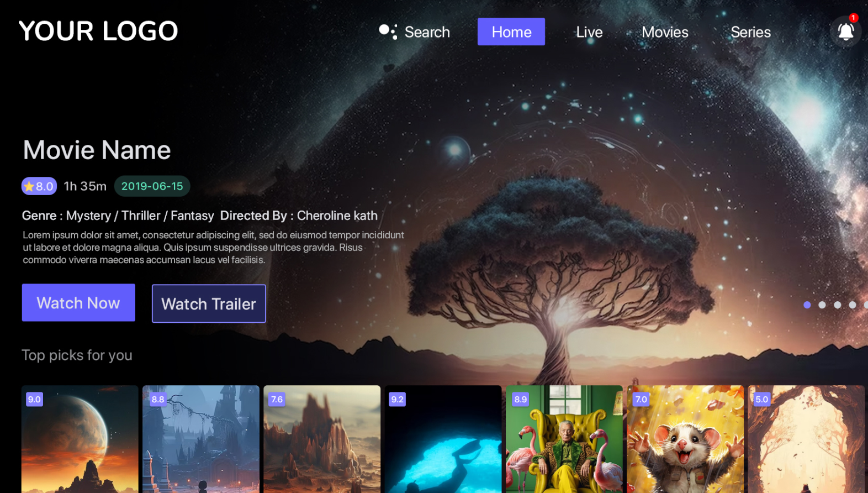Click the Watch Now button
This screenshot has width=868, height=493.
point(78,302)
